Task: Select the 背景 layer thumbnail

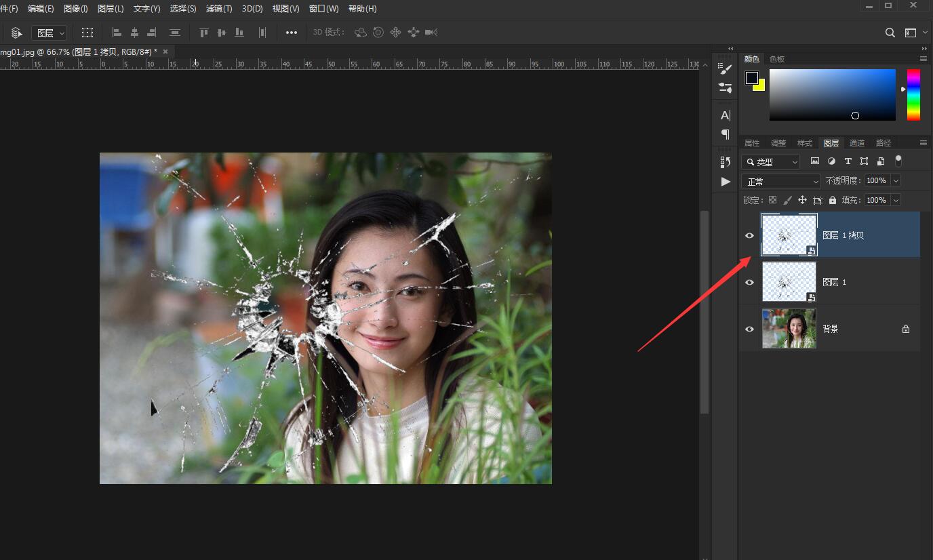Action: (789, 329)
